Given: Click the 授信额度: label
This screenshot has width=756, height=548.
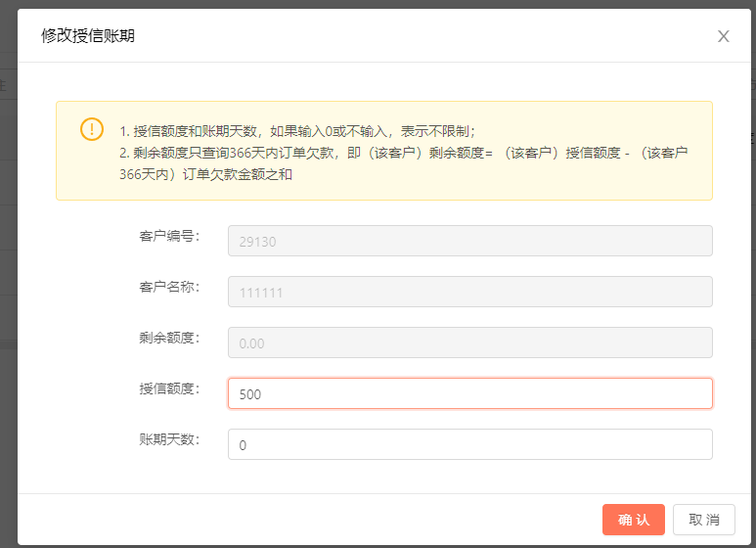Looking at the screenshot, I should pyautogui.click(x=169, y=388).
